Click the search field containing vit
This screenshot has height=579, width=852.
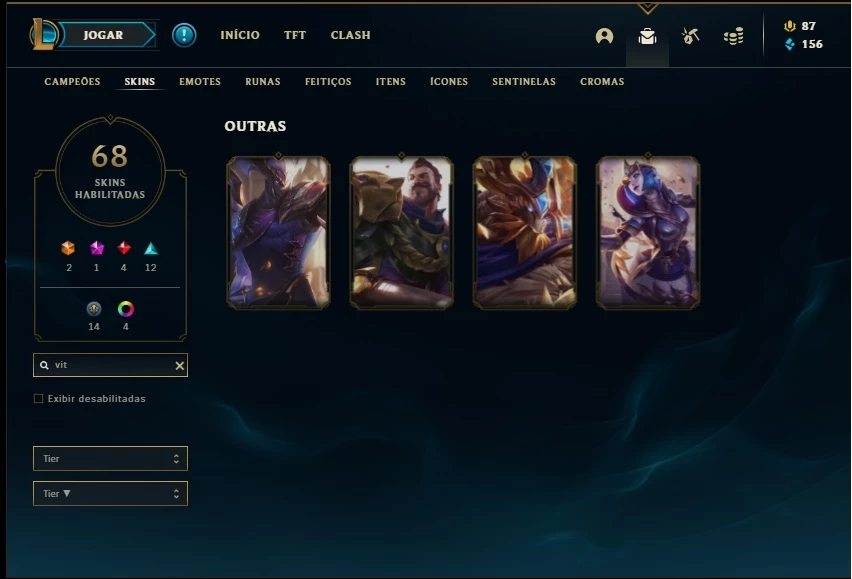point(110,366)
